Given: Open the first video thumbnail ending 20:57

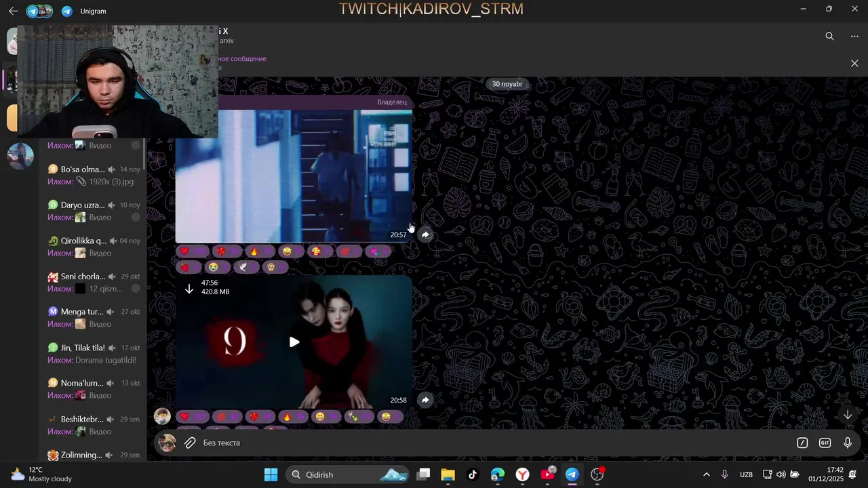Looking at the screenshot, I should [x=294, y=176].
